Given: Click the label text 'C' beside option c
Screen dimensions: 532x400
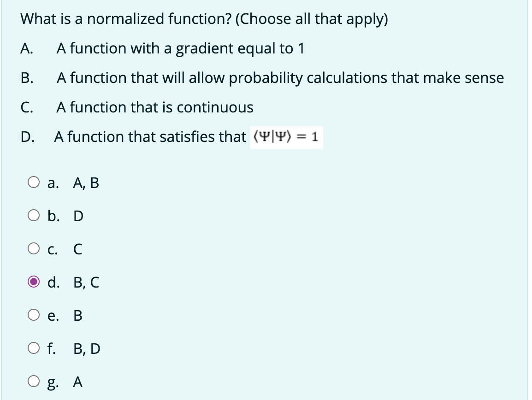Looking at the screenshot, I should tap(77, 249).
